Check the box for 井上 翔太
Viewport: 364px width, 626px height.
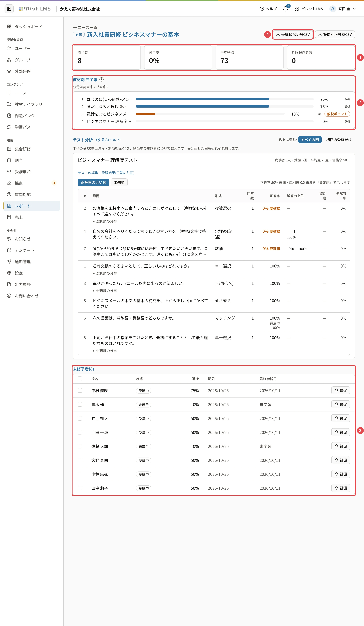click(x=80, y=418)
